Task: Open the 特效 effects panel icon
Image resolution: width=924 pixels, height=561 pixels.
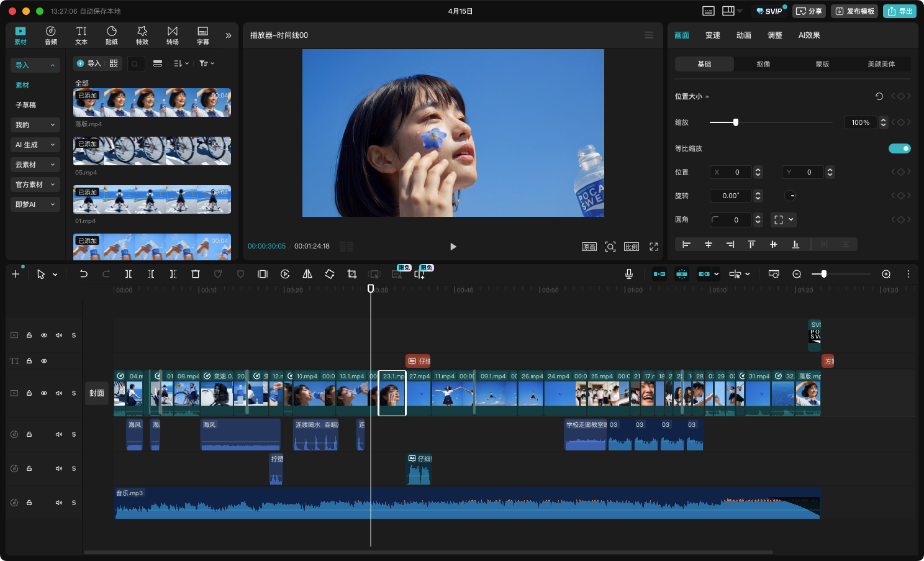Action: tap(142, 35)
